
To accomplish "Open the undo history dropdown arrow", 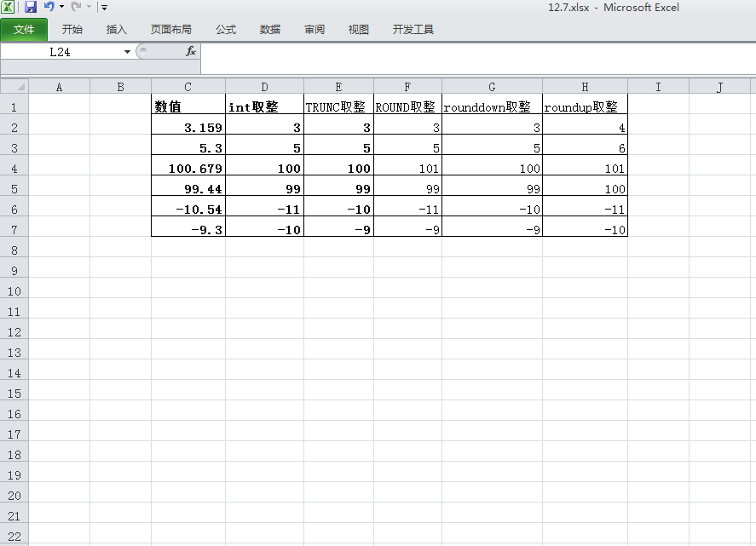I will tap(61, 7).
